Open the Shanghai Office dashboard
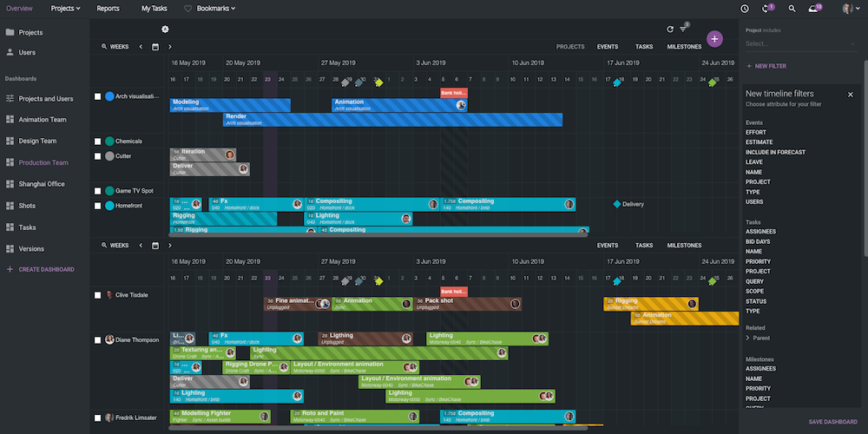 [42, 184]
